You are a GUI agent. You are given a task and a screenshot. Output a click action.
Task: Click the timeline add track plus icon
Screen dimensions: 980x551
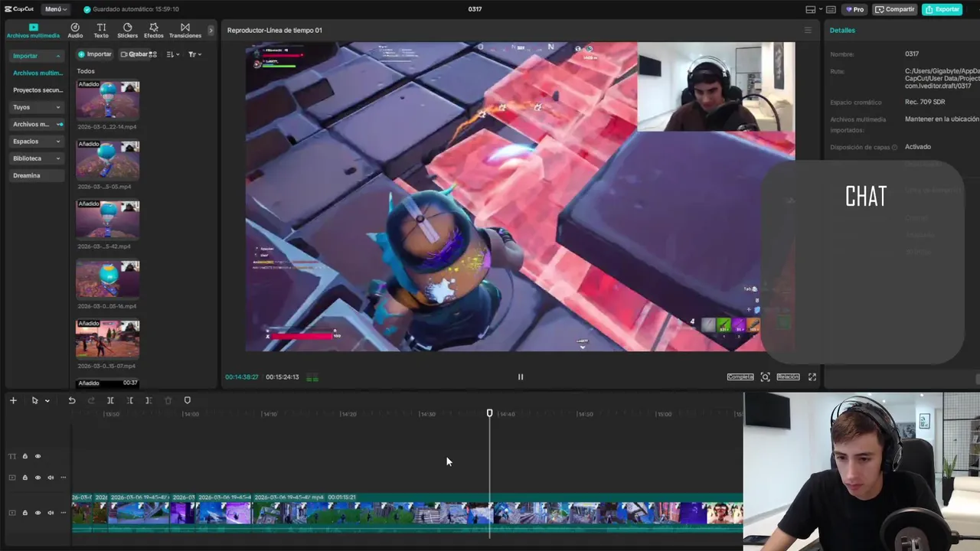click(13, 400)
